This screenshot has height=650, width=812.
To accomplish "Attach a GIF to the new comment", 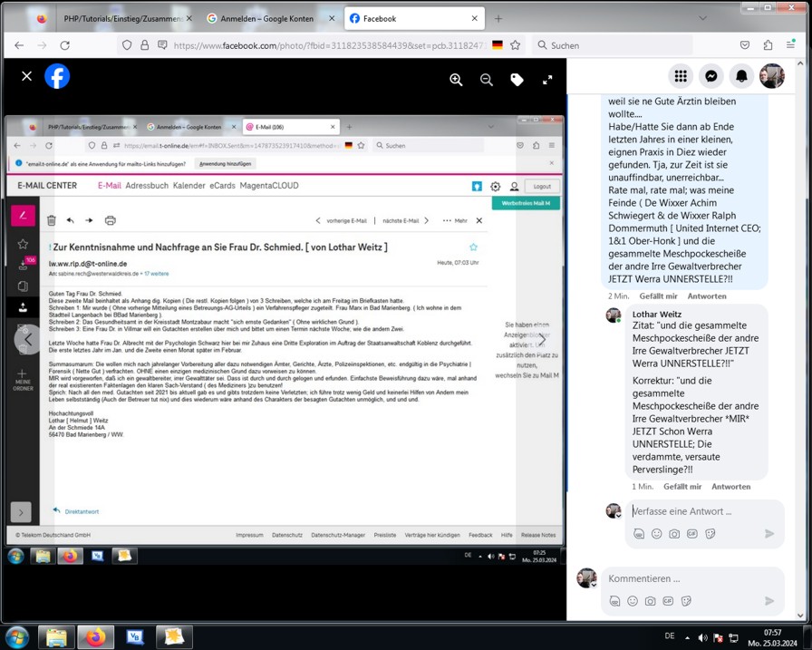I will pyautogui.click(x=668, y=600).
